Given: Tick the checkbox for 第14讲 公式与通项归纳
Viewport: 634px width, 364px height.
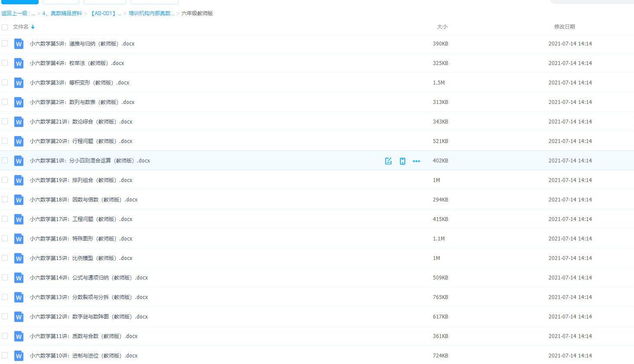Looking at the screenshot, I should click(5, 277).
